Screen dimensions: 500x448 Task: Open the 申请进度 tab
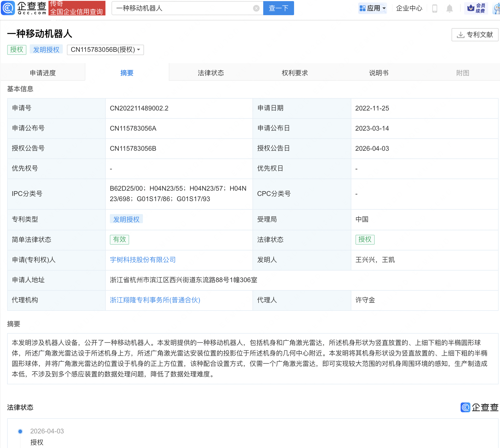(x=43, y=72)
